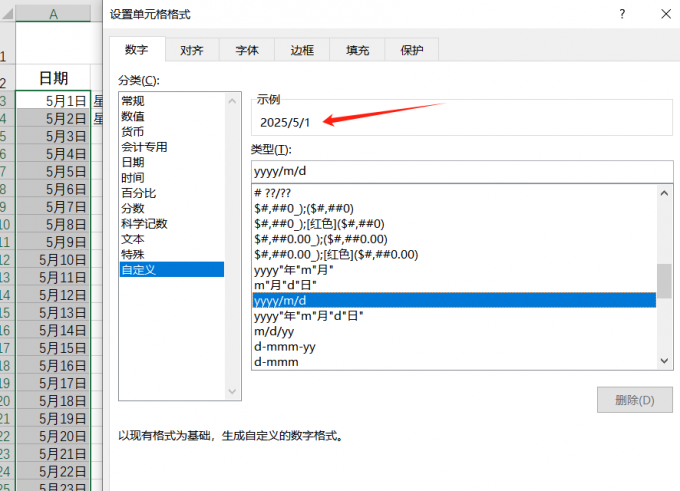The width and height of the screenshot is (680, 491).
Task: Select row 20 header in spreadsheet
Action: point(7,401)
